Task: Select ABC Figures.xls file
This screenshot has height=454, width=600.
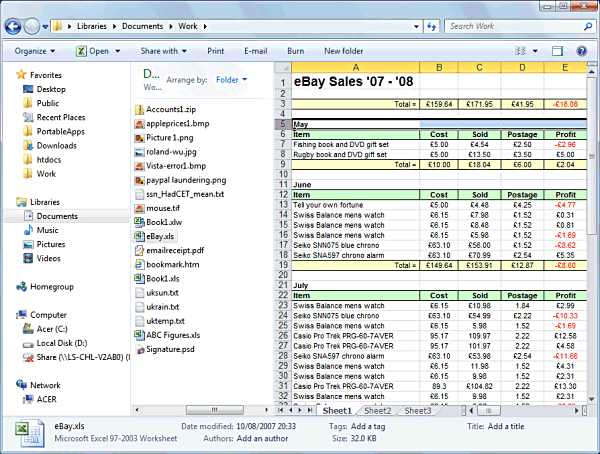Action: (x=173, y=335)
